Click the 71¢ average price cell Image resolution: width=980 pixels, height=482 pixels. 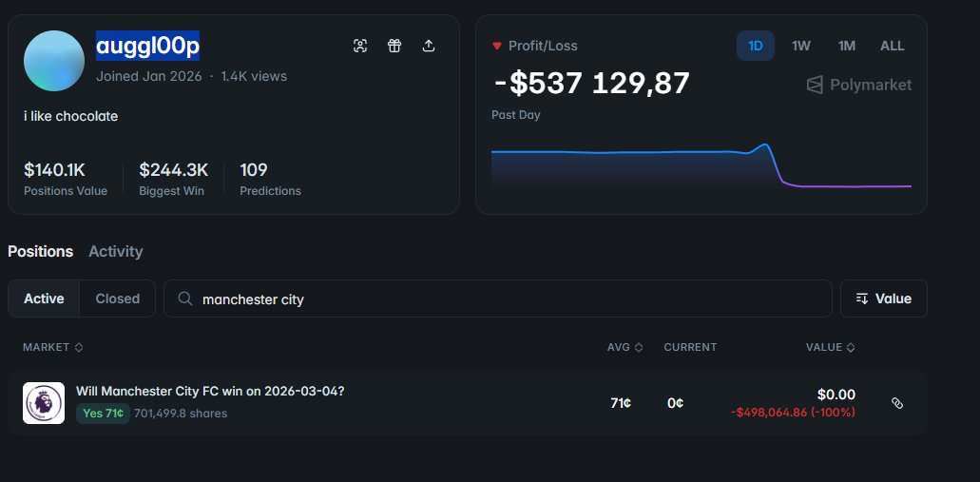pos(621,403)
